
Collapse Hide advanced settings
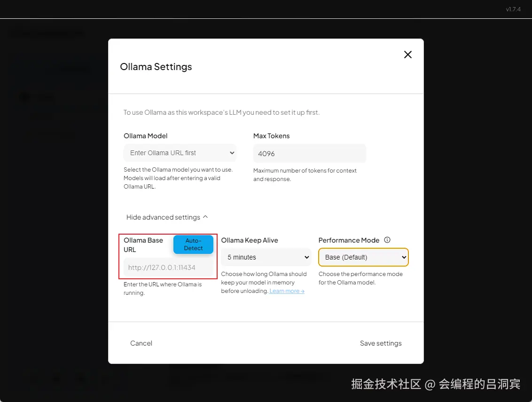pyautogui.click(x=167, y=217)
